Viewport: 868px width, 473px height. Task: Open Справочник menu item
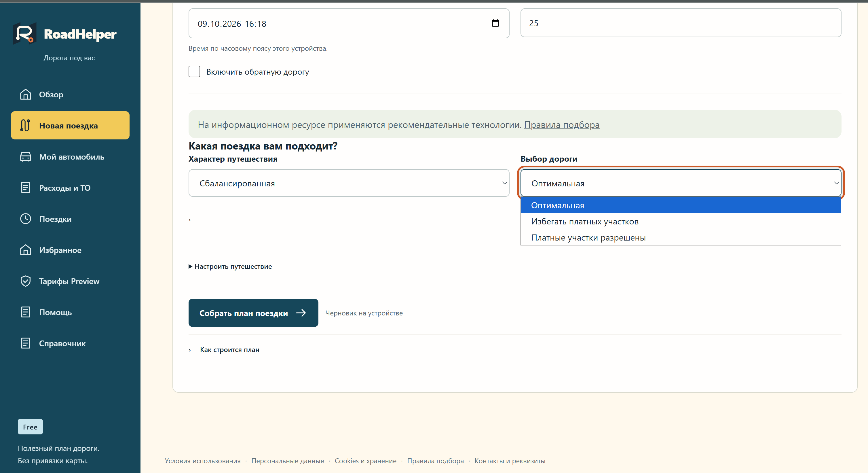click(x=70, y=343)
